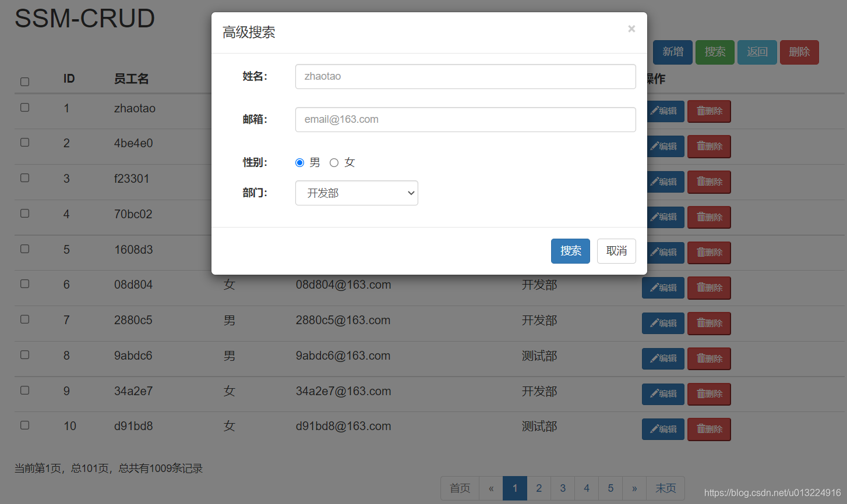This screenshot has height=504, width=847.
Task: Delete row 2 with trash 删除 button
Action: click(x=709, y=147)
